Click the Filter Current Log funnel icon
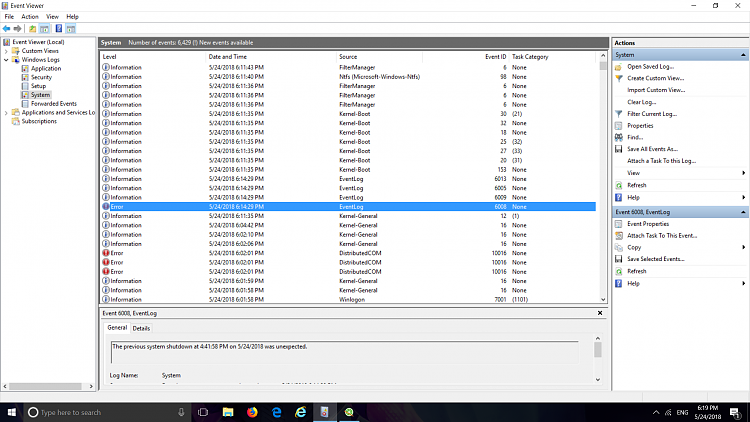This screenshot has height=422, width=750. (618, 114)
